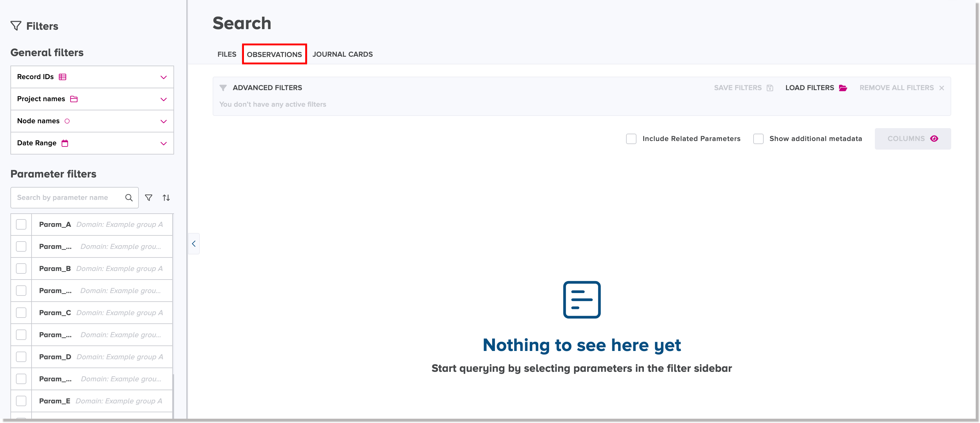Click the empty-state document icon
Viewport: 980px width, 423px height.
(582, 299)
